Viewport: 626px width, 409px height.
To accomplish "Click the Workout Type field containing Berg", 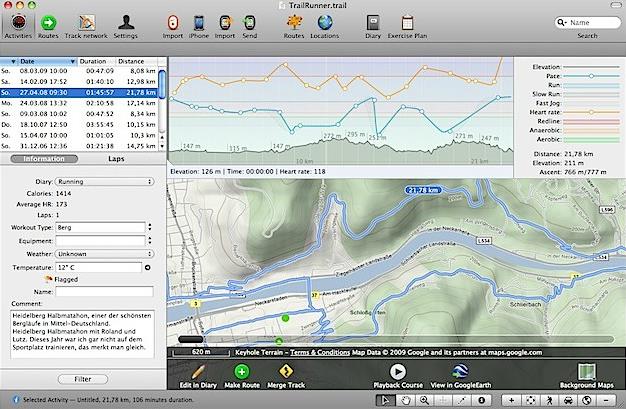I will tap(100, 227).
